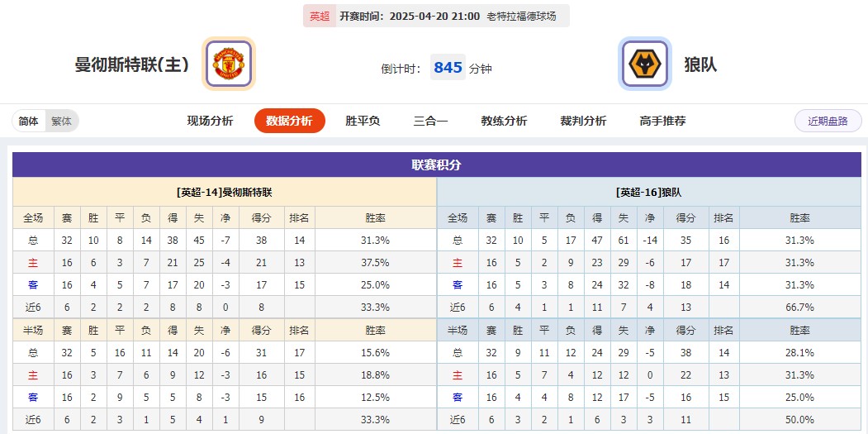
Task: Open the 教练分析 tab
Action: (504, 121)
